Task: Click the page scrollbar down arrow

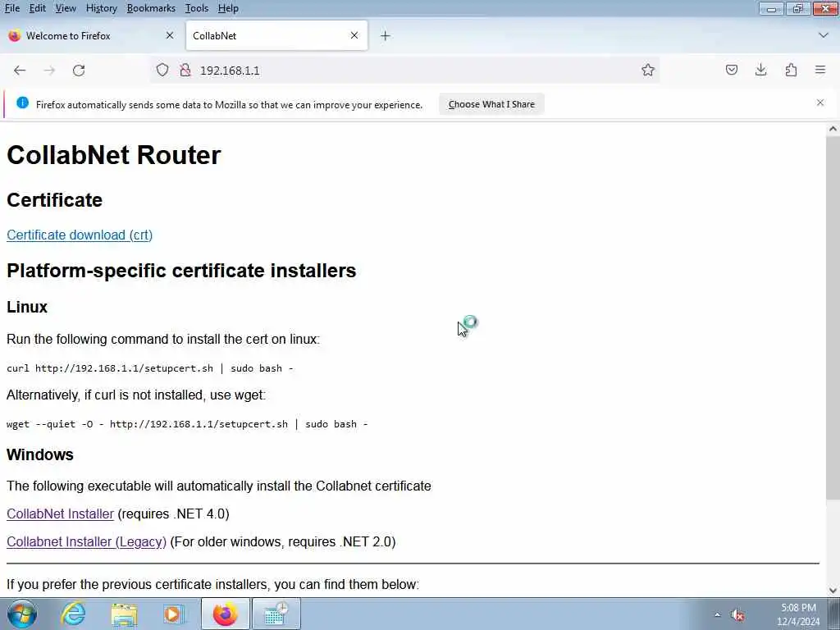Action: pos(833,590)
